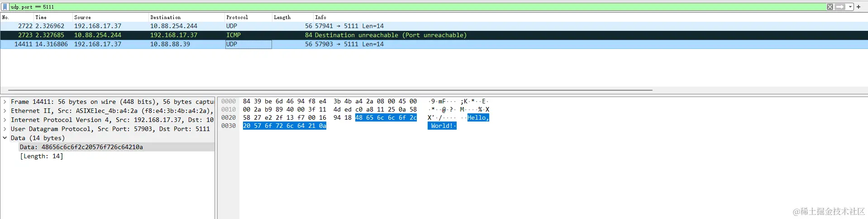Expand the Internet Protocol Version 4 node
This screenshot has height=219, width=868.
click(x=5, y=120)
